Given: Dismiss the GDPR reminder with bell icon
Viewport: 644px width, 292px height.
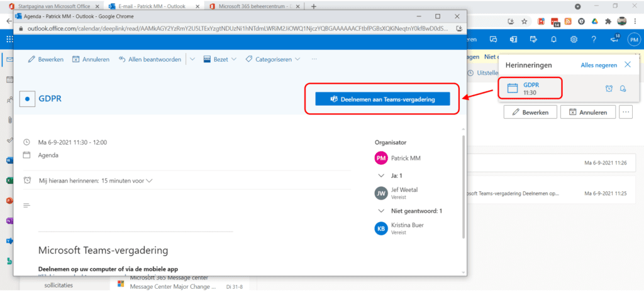Looking at the screenshot, I should (623, 89).
